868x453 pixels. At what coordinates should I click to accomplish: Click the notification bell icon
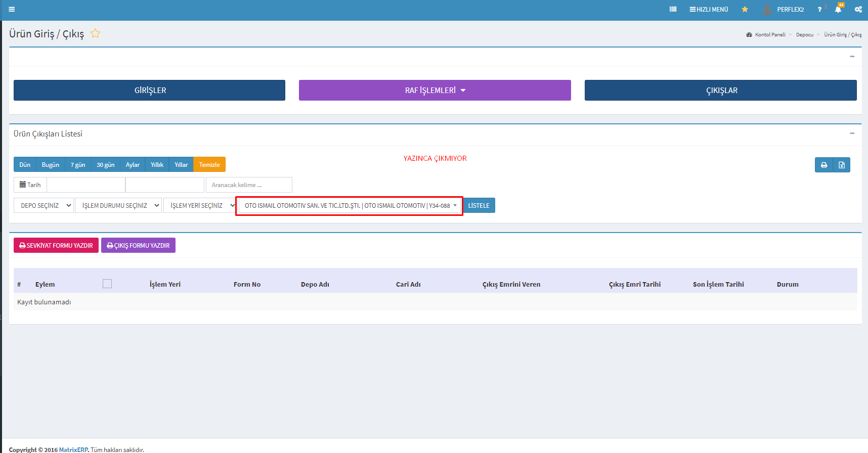[838, 9]
